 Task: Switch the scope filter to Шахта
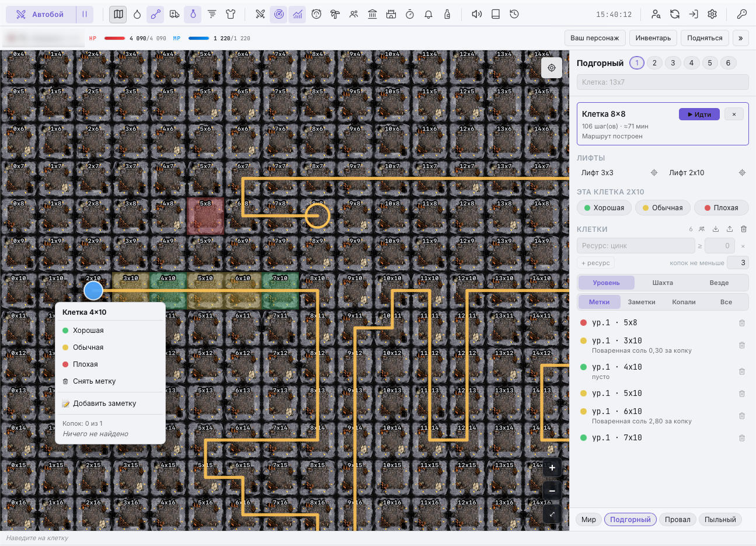tap(663, 283)
